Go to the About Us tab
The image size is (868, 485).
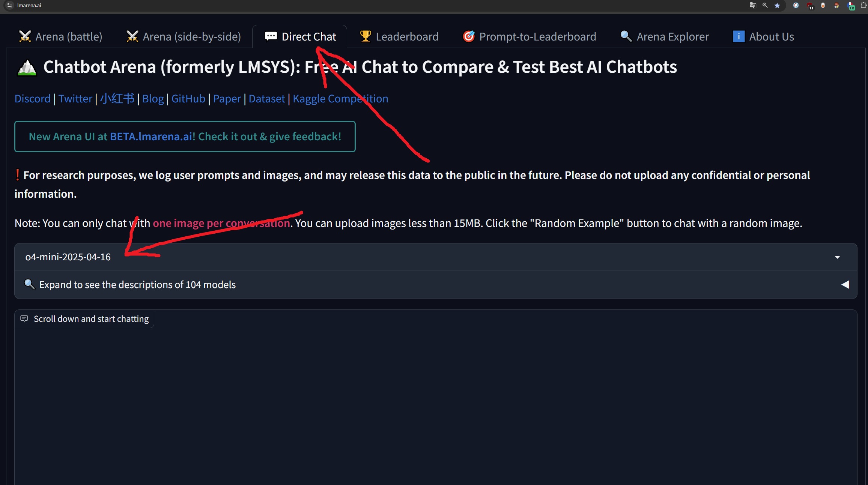(x=764, y=36)
